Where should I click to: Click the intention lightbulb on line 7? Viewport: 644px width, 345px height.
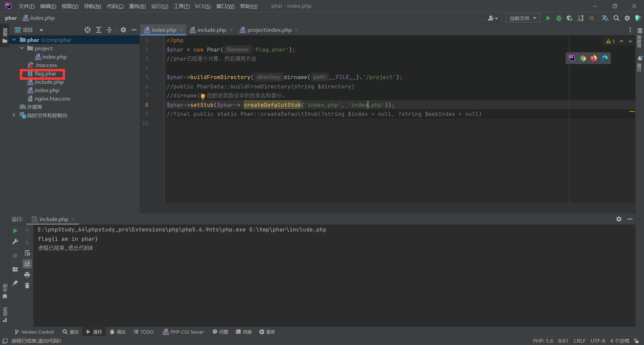pyautogui.click(x=203, y=96)
